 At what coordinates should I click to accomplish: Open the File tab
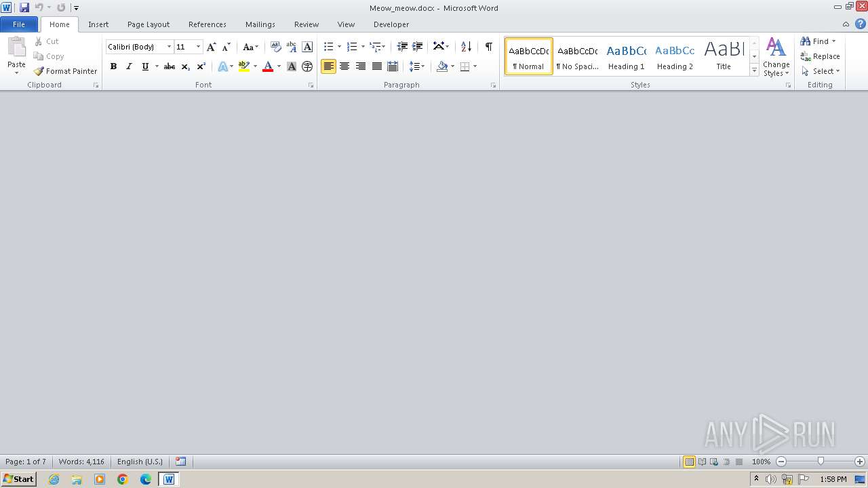(x=19, y=24)
